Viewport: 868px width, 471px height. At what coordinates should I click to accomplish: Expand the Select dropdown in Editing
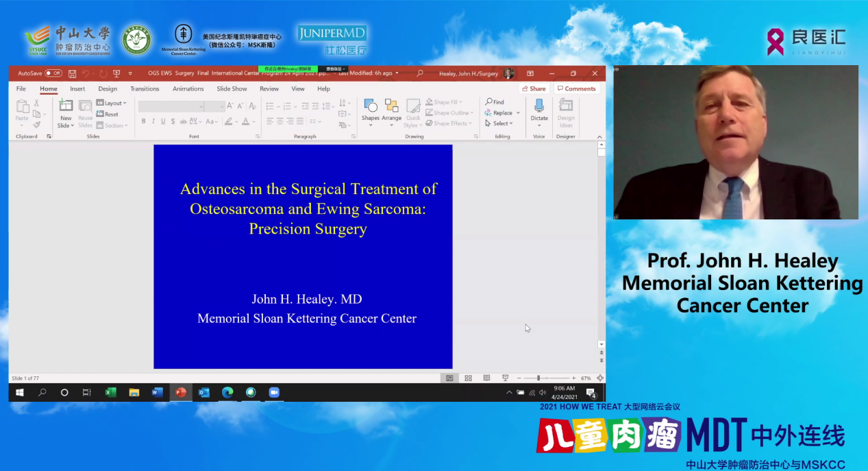click(x=499, y=123)
